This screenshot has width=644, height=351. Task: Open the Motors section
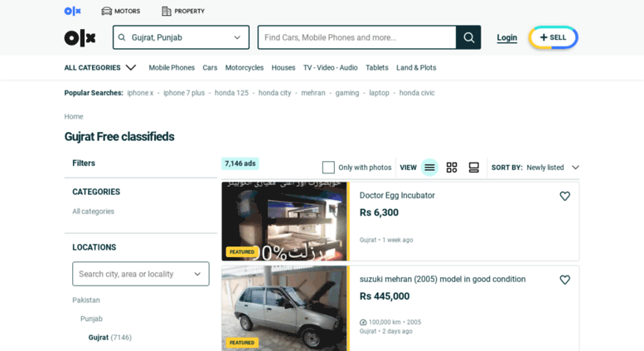click(x=121, y=11)
